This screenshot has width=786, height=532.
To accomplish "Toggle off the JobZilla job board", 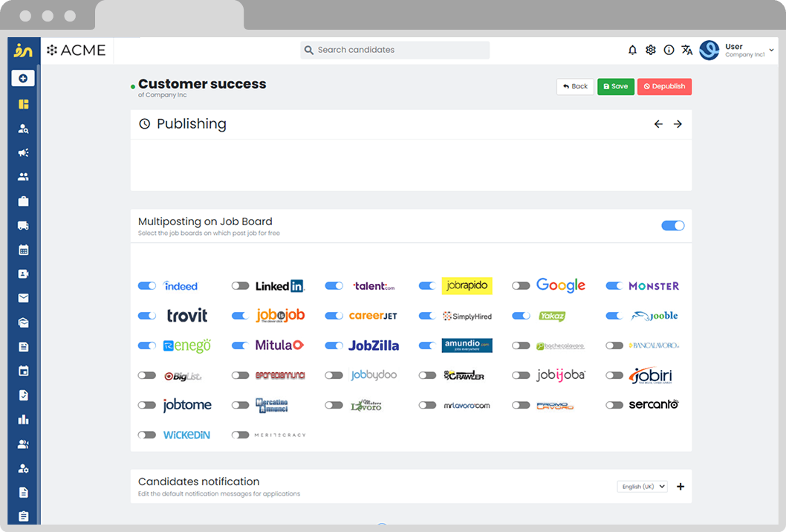I will click(x=334, y=346).
